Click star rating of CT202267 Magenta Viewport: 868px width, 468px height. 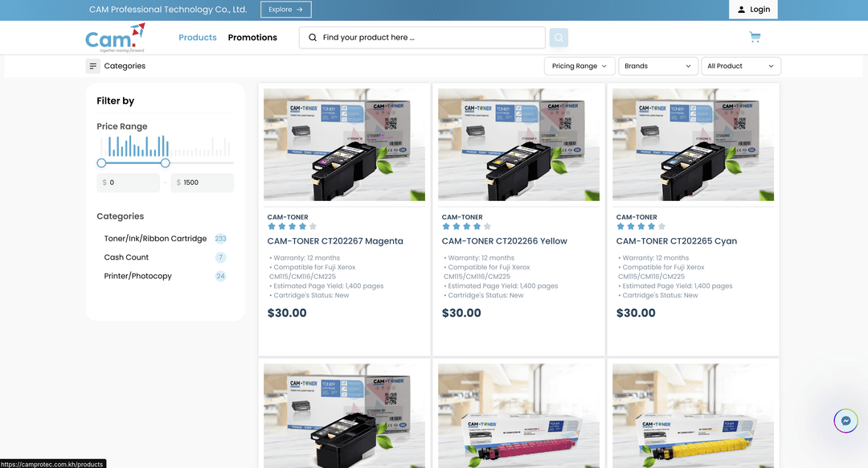click(292, 227)
